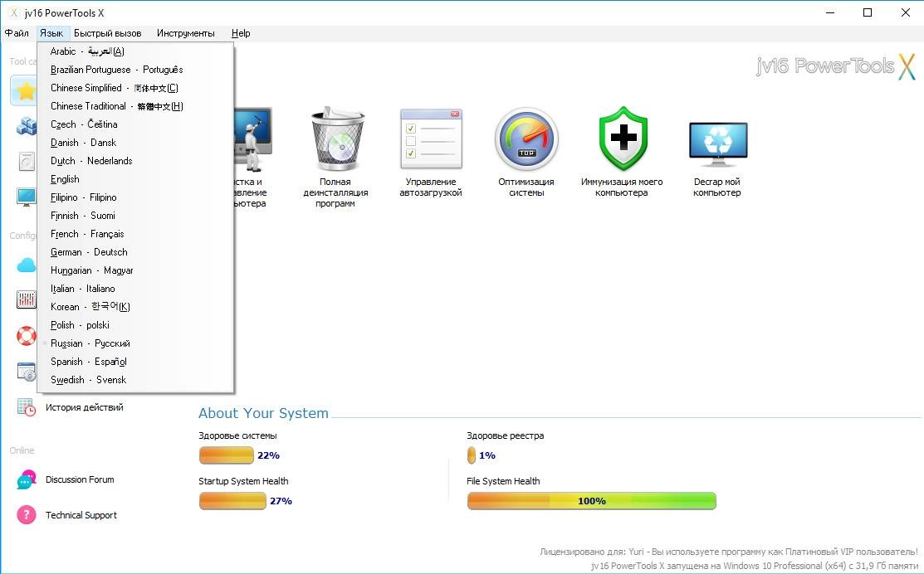Open the lifebuoy backup sidebar icon

26,336
